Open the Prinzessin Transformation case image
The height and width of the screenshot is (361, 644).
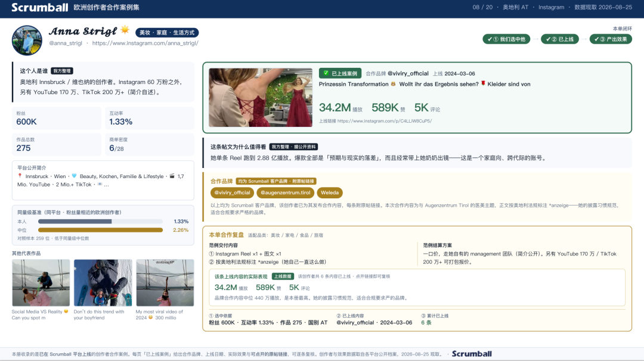coord(261,98)
